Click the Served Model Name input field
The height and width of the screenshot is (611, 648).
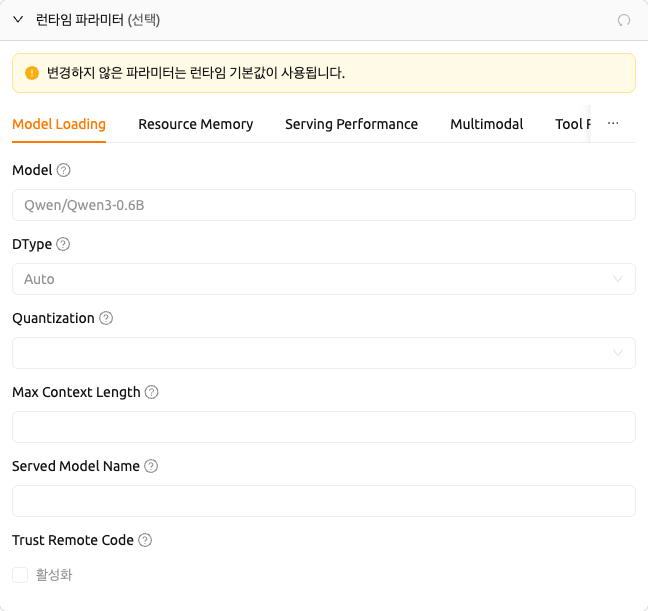(324, 501)
